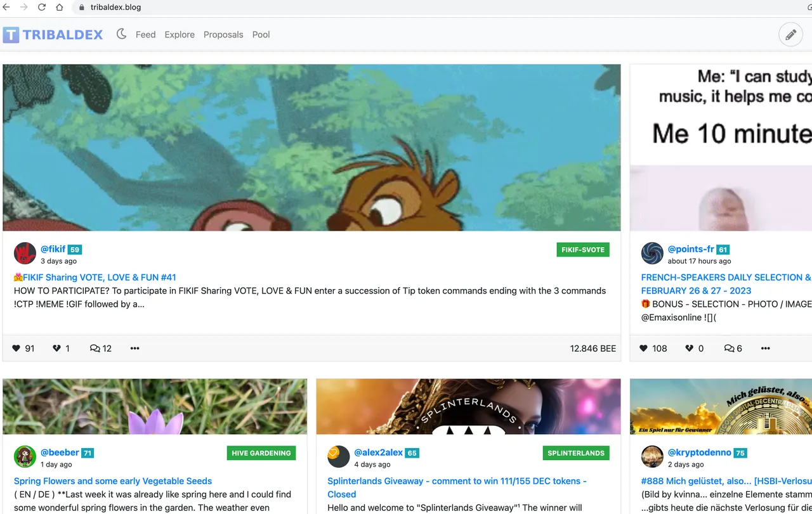Screen dimensions: 812x514
Task: Click the "2 days ago" timestamp under @kryptodenno
Action: pyautogui.click(x=686, y=465)
